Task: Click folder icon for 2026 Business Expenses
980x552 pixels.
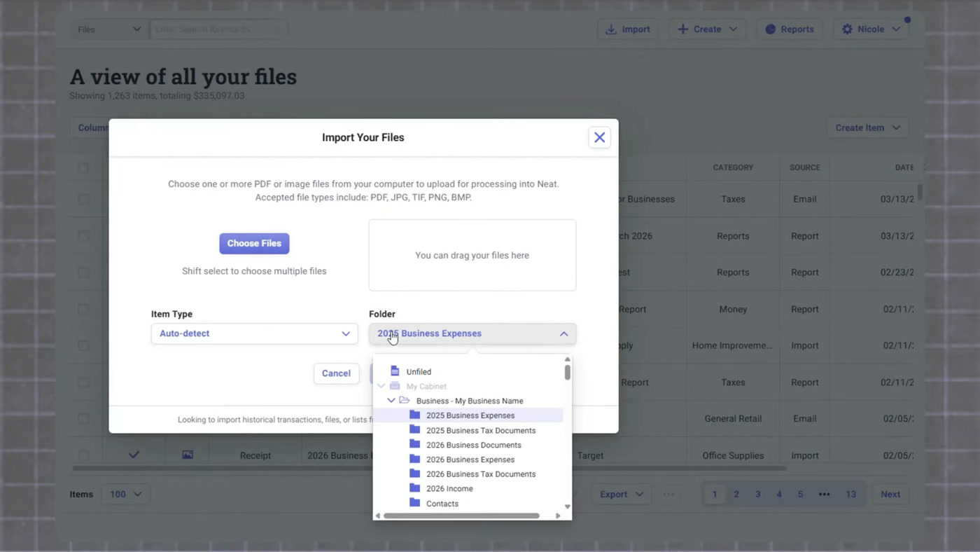Action: click(x=414, y=459)
